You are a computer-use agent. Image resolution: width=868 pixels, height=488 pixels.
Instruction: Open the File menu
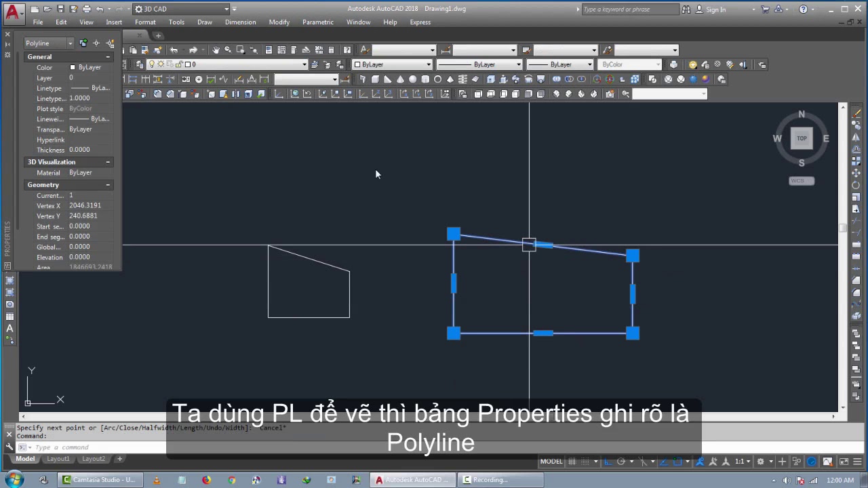[38, 22]
